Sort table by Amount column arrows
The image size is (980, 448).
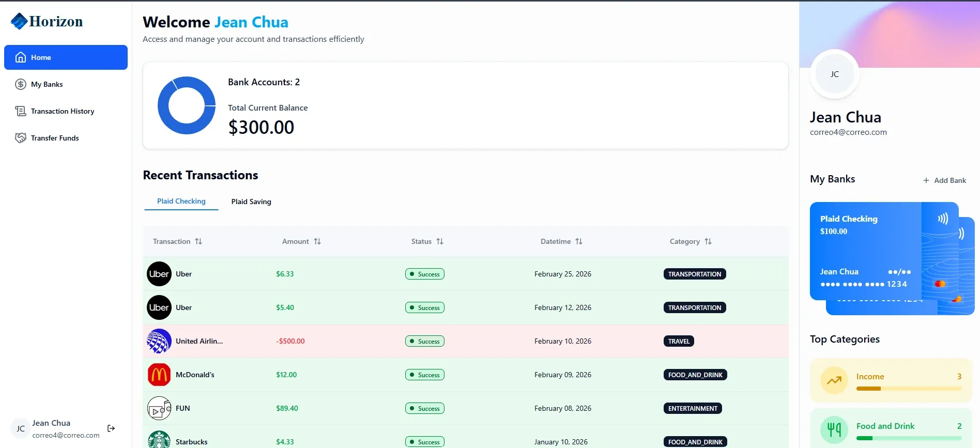(317, 241)
